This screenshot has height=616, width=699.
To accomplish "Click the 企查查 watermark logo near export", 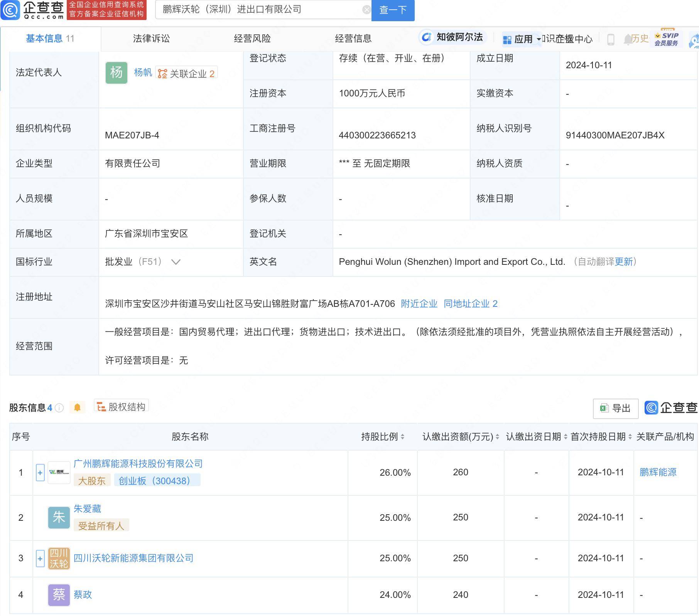I will pyautogui.click(x=671, y=408).
